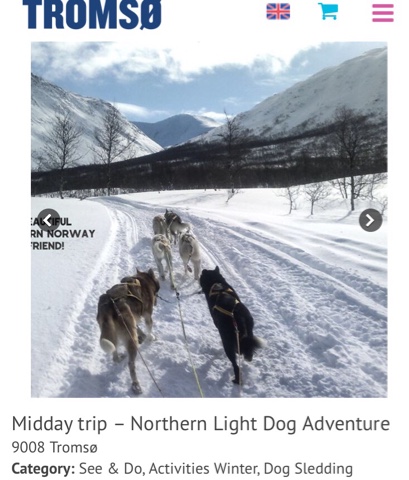
Task: Switch language using the UK flag icon
Action: tap(278, 12)
